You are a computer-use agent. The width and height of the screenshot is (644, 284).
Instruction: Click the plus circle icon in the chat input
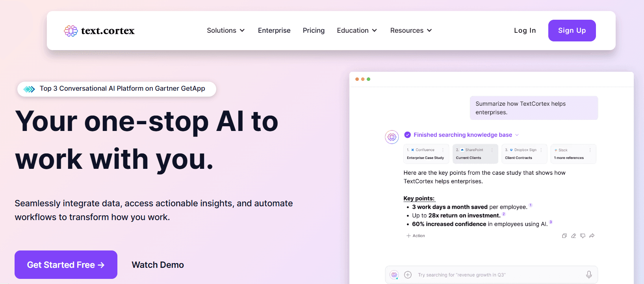pos(408,275)
